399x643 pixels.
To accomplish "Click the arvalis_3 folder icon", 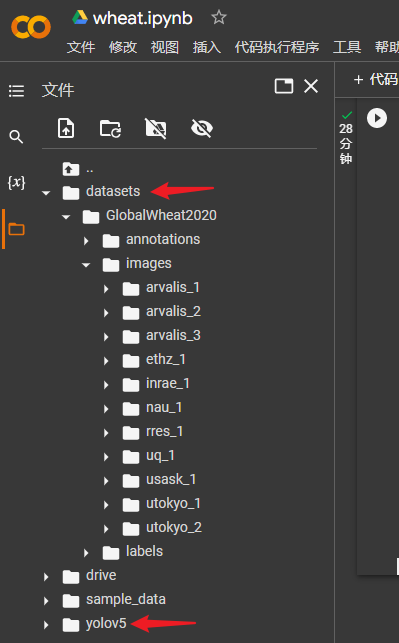I will click(x=131, y=337).
